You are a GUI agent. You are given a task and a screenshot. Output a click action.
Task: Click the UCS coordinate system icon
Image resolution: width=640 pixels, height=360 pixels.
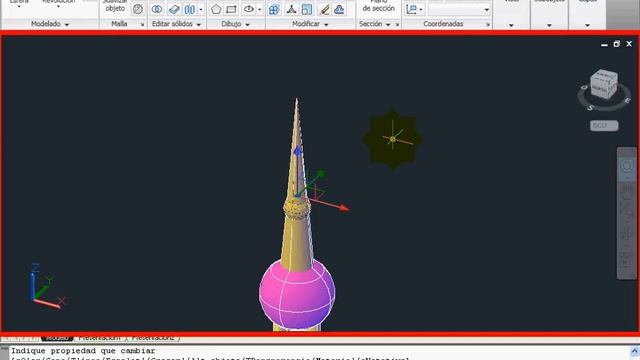click(x=411, y=9)
